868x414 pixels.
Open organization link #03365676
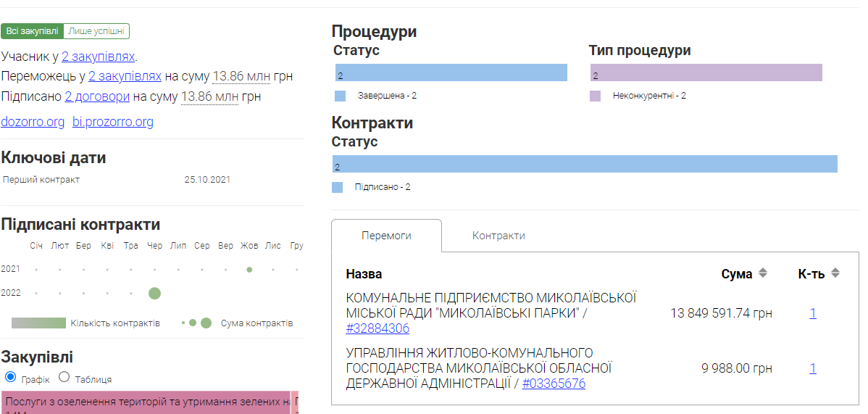[554, 384]
